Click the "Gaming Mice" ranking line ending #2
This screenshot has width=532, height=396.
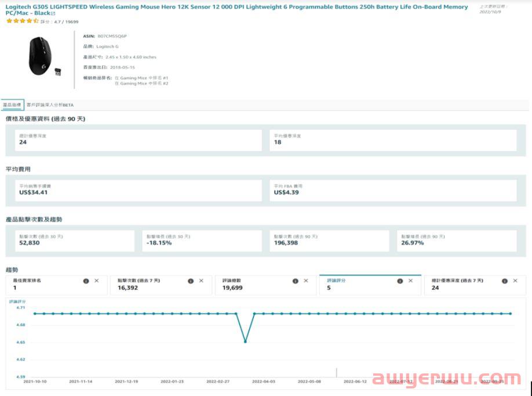coord(141,83)
